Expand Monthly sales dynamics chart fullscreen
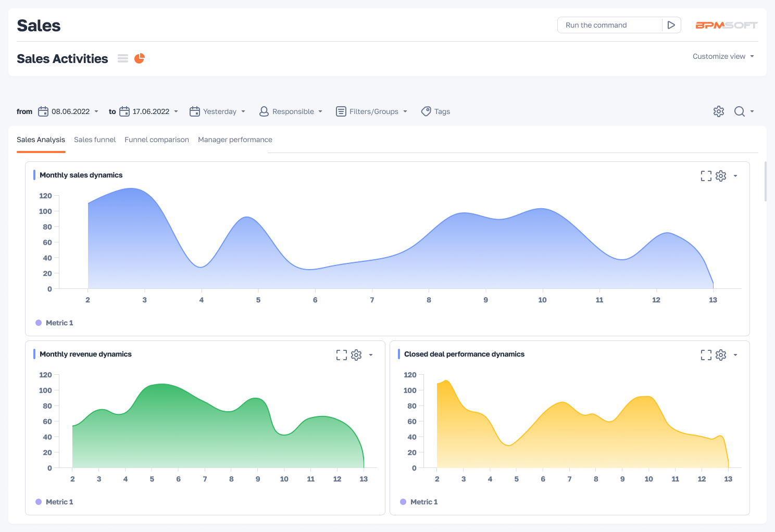 pyautogui.click(x=706, y=176)
